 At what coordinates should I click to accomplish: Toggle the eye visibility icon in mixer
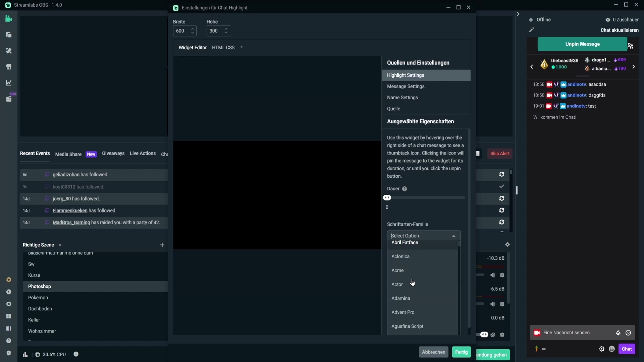pyautogui.click(x=484, y=335)
